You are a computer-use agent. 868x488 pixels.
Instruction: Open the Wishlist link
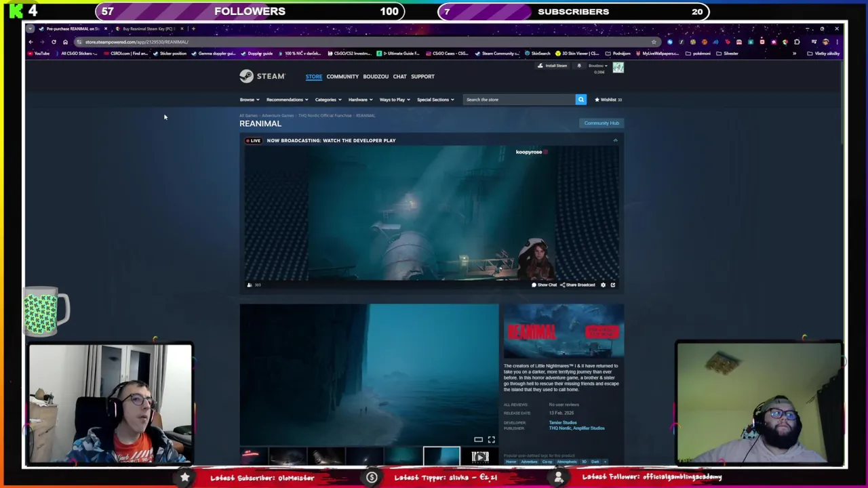click(608, 100)
